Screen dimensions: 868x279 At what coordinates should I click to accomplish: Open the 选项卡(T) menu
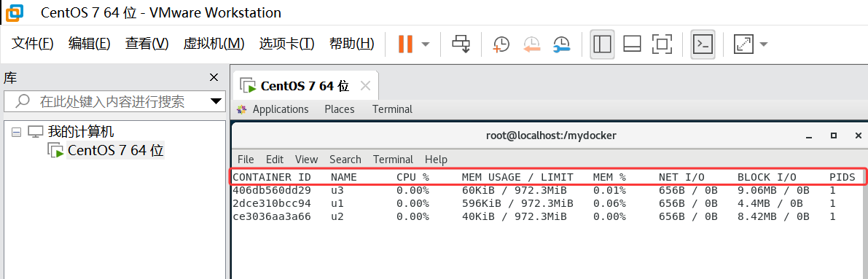[x=286, y=44]
